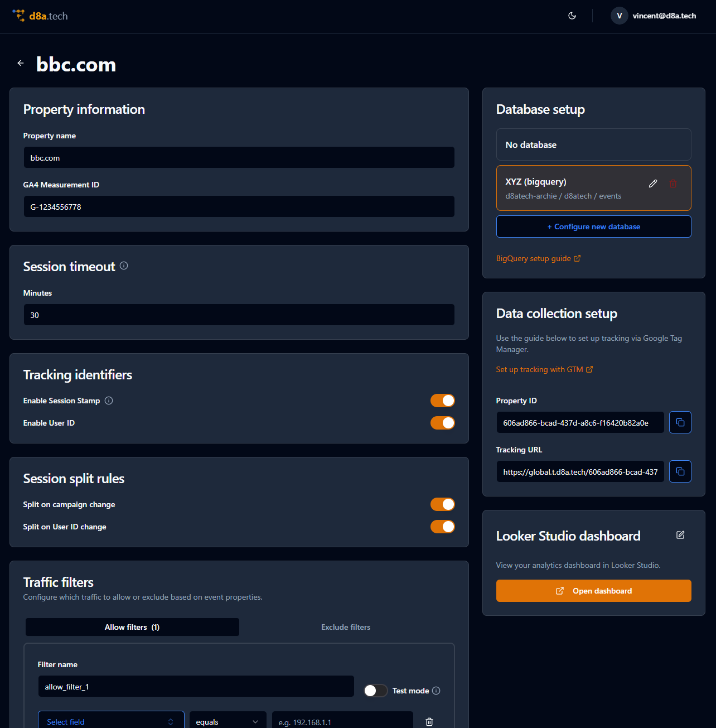Screen dimensions: 716x728
Task: Enable Test mode for allow_filter_1
Action: point(375,691)
